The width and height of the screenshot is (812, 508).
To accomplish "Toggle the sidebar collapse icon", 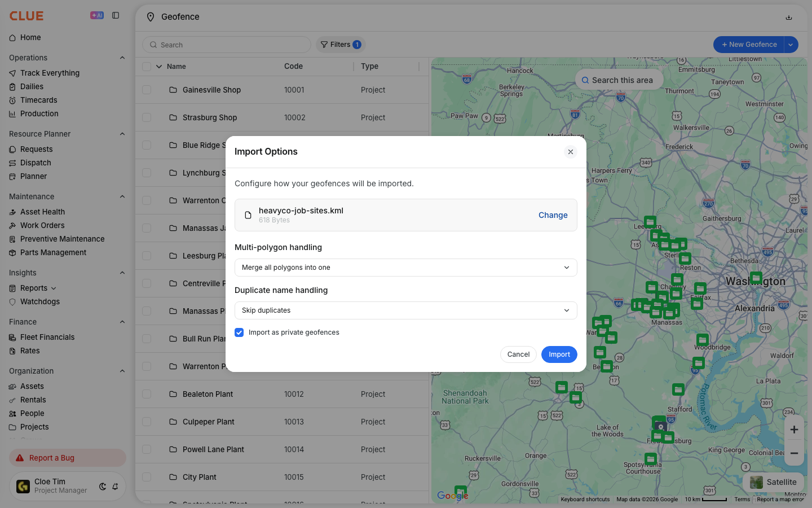I will tap(116, 16).
